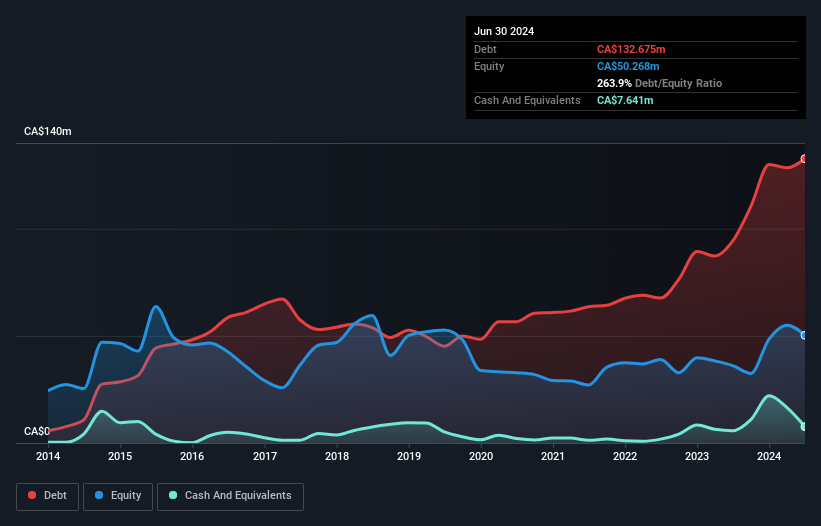Select the 2023 x-axis label
Screen dimensions: 821x526
point(697,456)
